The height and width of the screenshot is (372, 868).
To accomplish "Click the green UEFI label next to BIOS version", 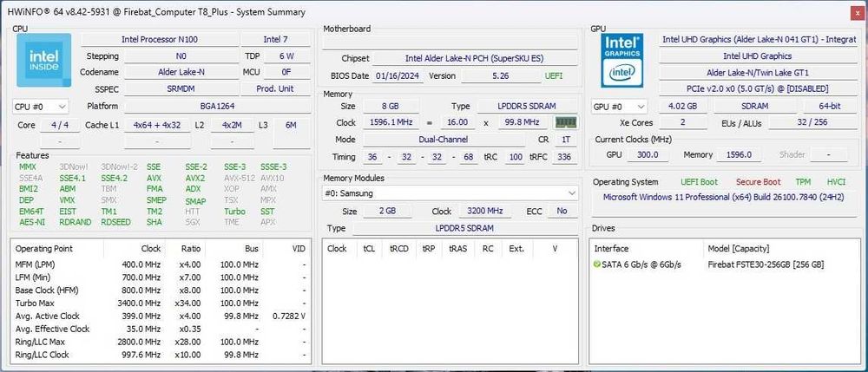I will pyautogui.click(x=554, y=76).
